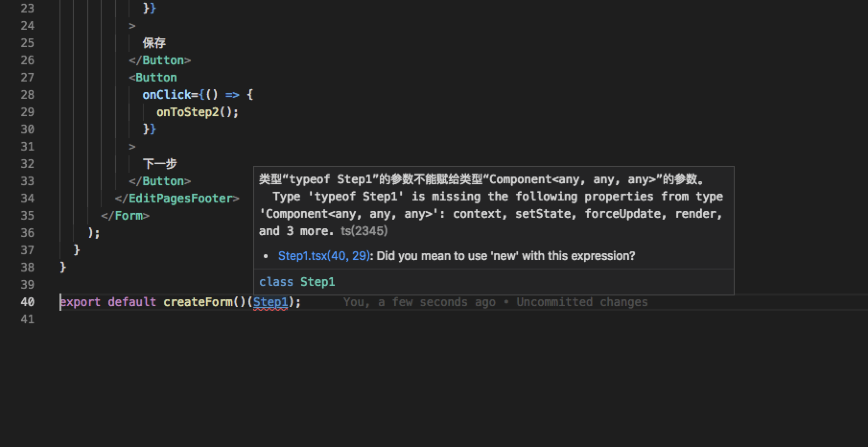The image size is (868, 447).
Task: Select the 下一步 text on line 32
Action: pos(160,164)
